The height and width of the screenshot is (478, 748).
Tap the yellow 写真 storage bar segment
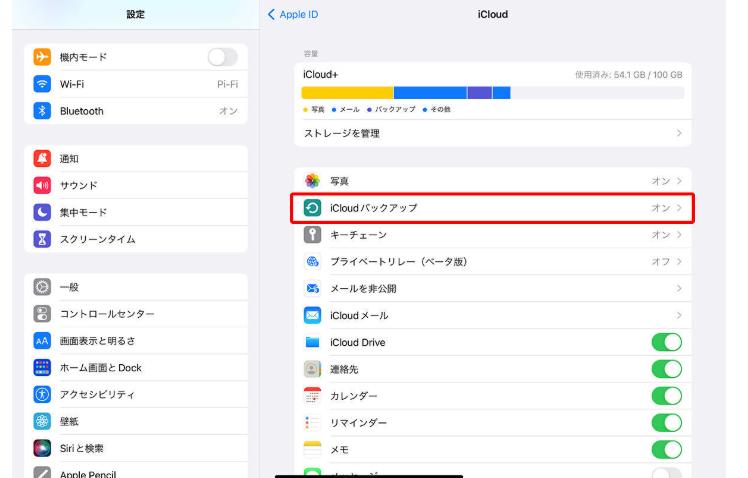point(347,93)
